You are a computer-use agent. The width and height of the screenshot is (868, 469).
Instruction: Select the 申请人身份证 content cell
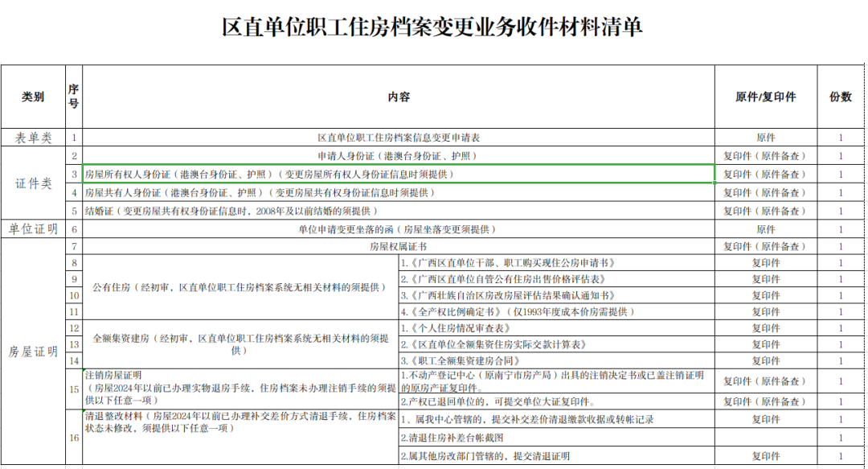coord(399,156)
